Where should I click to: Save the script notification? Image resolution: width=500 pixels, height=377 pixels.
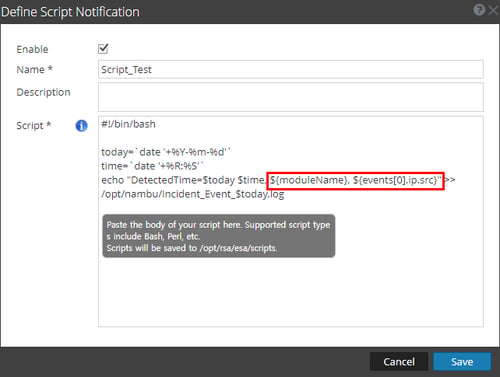(x=462, y=362)
